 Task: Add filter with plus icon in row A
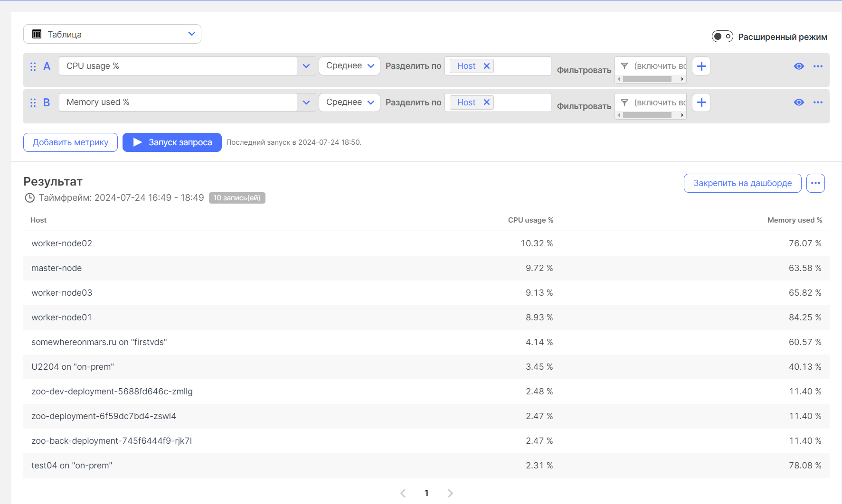(701, 66)
